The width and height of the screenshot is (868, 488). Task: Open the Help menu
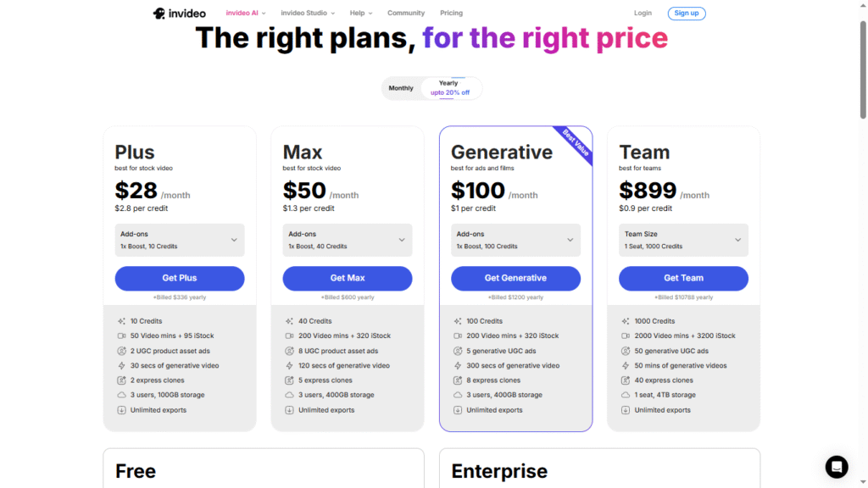point(360,14)
